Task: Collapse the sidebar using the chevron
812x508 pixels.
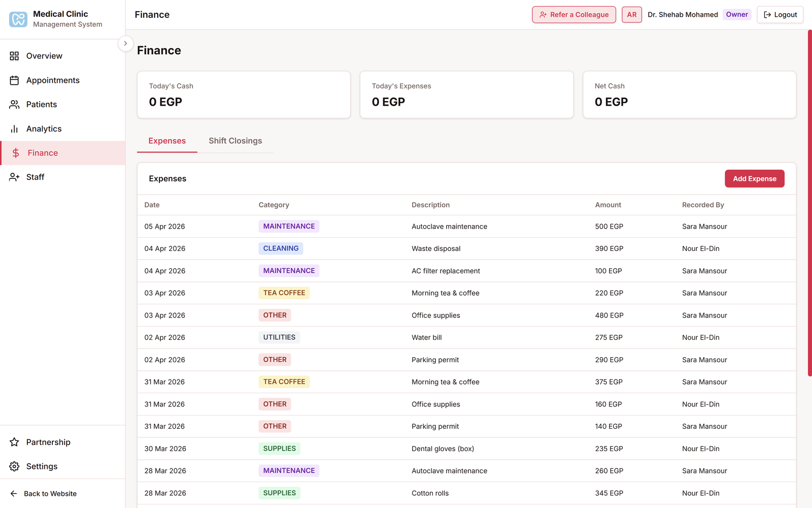Action: [x=125, y=44]
